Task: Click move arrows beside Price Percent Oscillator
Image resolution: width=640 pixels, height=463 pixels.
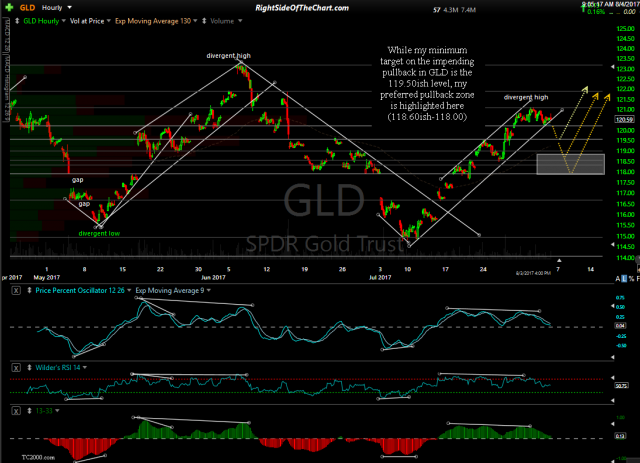Action: [29, 290]
